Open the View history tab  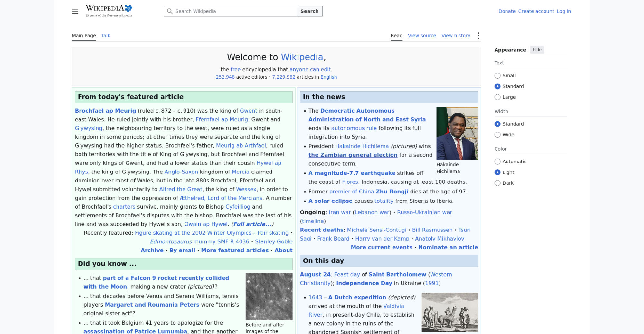pos(456,36)
